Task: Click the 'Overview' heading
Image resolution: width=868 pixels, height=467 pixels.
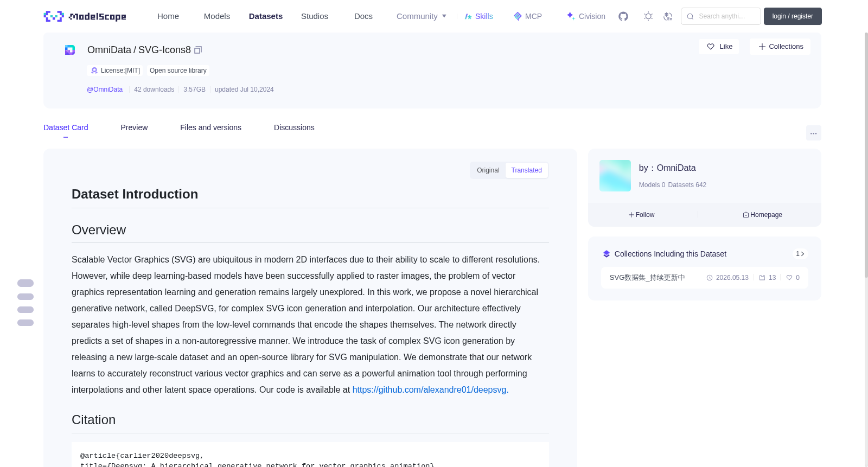Action: click(x=99, y=230)
